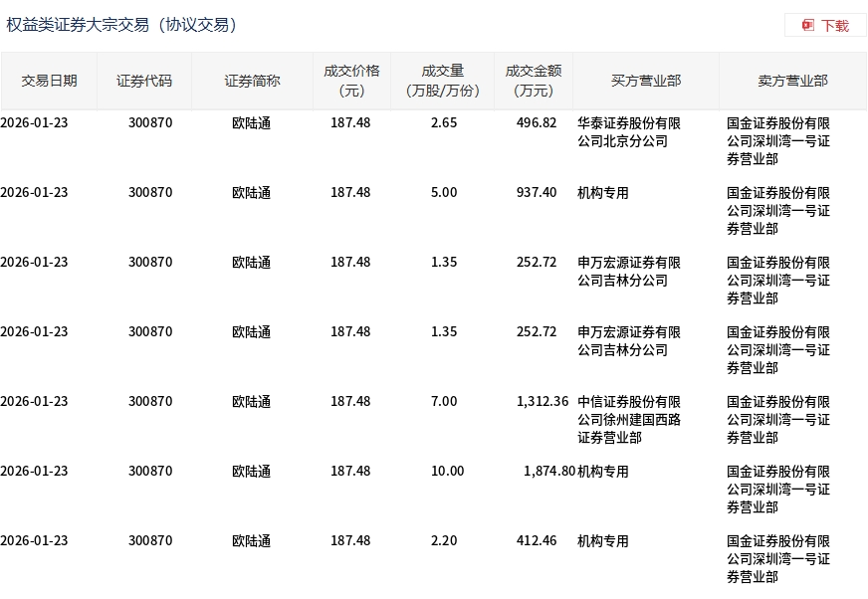
Task: Click price 187.48 in the 1,312.36 row
Action: [x=350, y=401]
